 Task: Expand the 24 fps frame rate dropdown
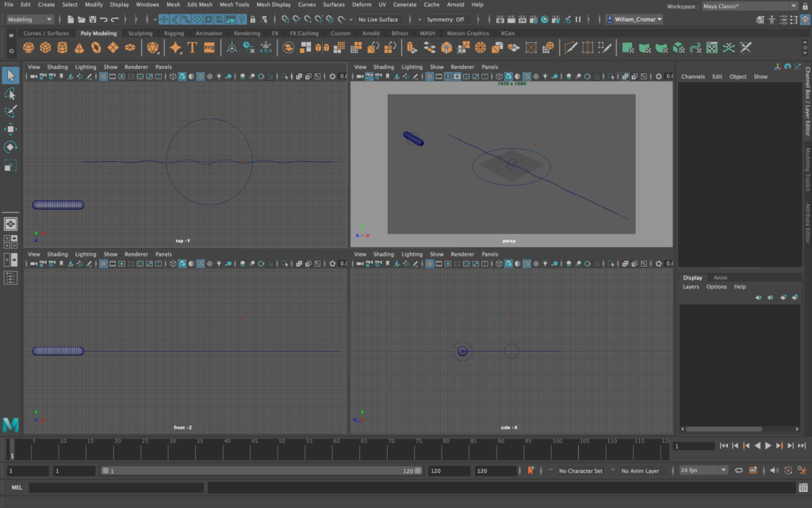(703, 471)
